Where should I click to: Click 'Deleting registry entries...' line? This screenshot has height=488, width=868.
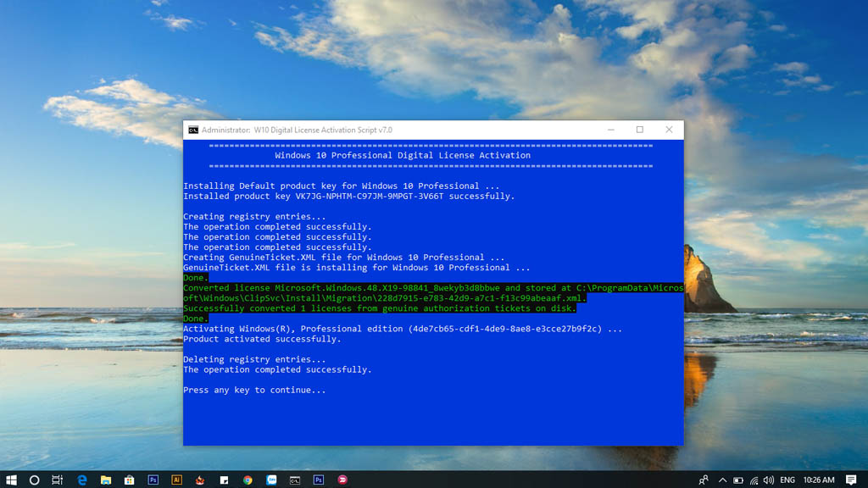pyautogui.click(x=254, y=359)
